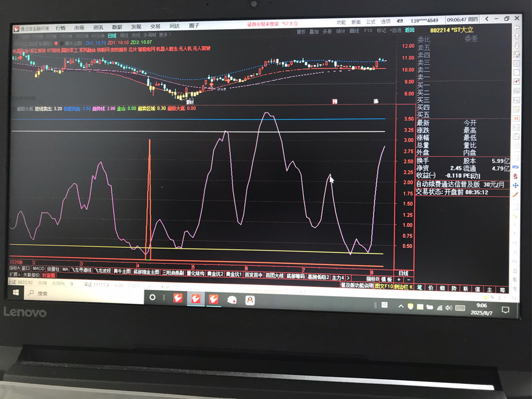532x399 pixels.
Task: Click the 复权 toolbar item
Action: 301,32
